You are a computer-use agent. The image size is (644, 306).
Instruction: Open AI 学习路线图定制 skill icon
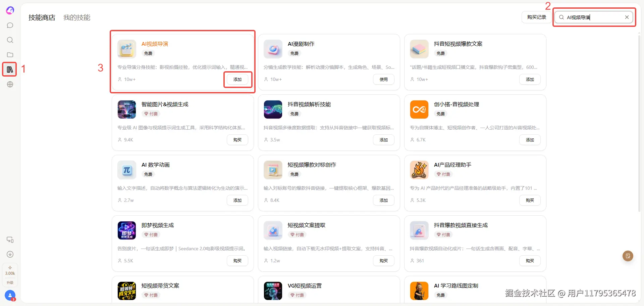click(419, 291)
